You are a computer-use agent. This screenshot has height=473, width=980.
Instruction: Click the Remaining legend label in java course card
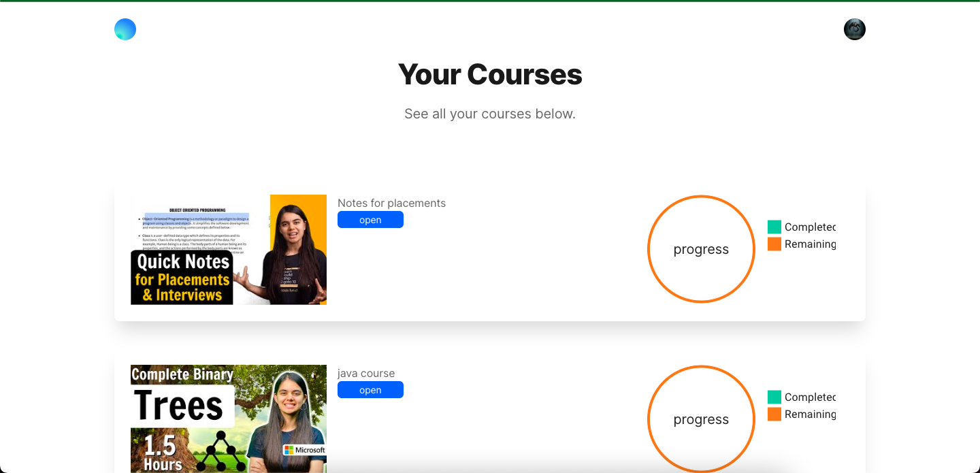pyautogui.click(x=810, y=414)
